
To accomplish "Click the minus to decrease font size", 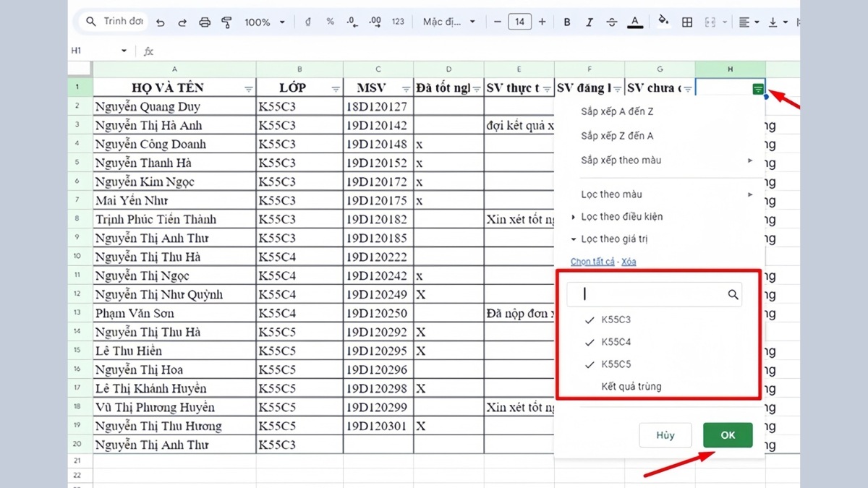I will pyautogui.click(x=497, y=22).
